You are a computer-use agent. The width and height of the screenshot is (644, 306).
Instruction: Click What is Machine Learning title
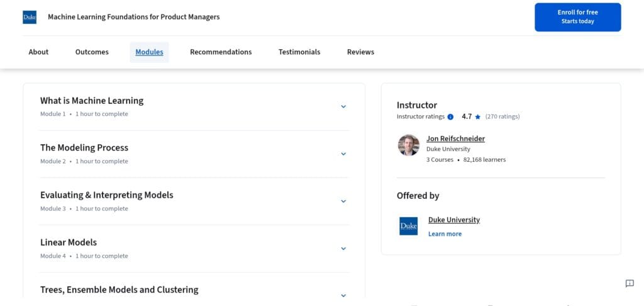tap(92, 101)
